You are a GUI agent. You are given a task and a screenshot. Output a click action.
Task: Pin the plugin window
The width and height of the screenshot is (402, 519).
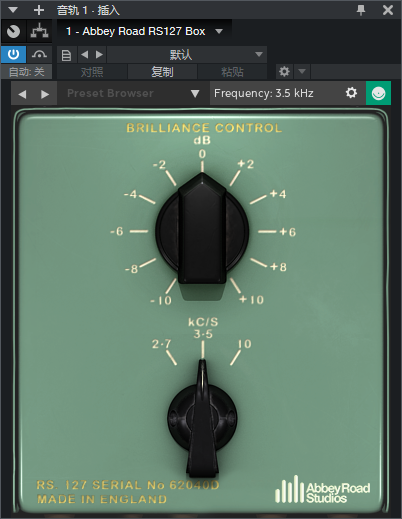pos(361,10)
